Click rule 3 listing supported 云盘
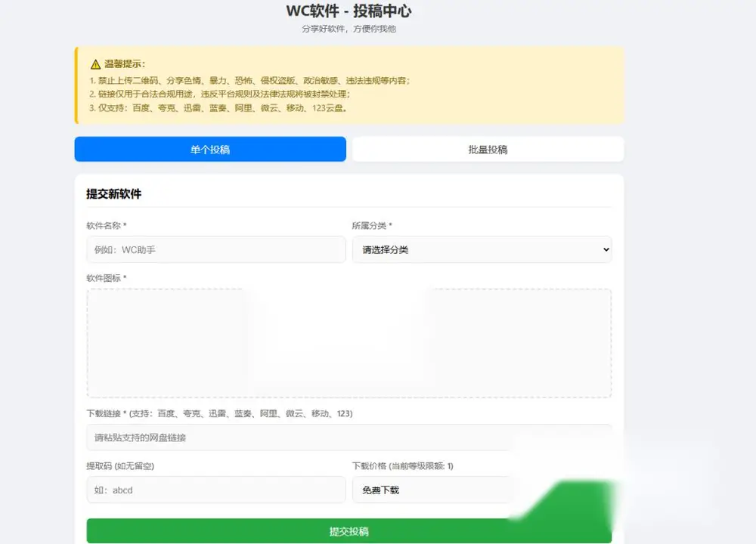Screen dimensions: 756x544 coord(218,108)
